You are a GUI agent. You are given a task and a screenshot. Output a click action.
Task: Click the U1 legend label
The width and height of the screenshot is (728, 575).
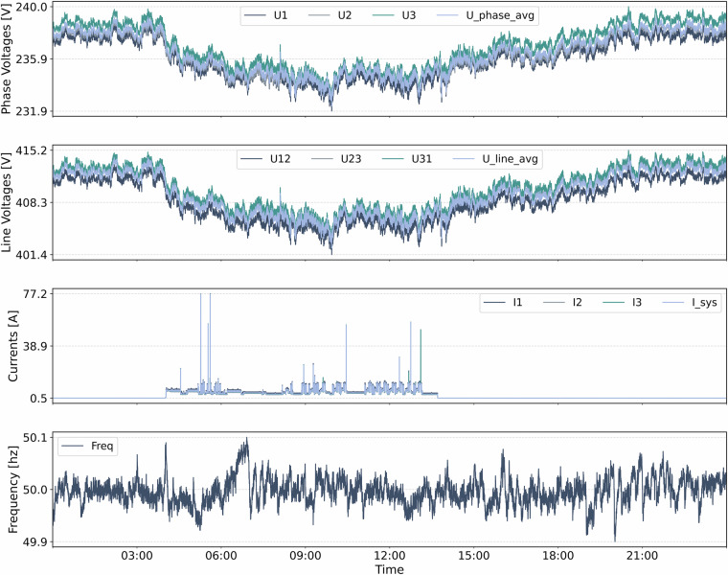click(x=281, y=15)
